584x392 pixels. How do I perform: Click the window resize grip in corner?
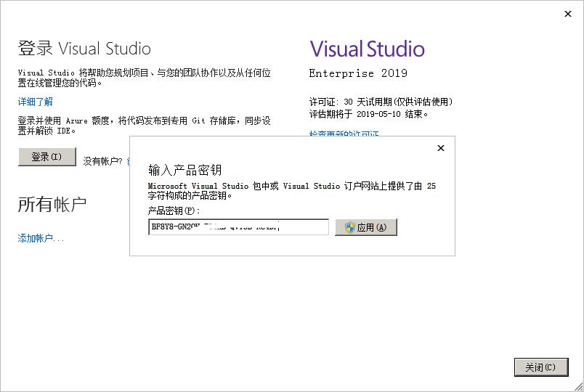[x=579, y=387]
